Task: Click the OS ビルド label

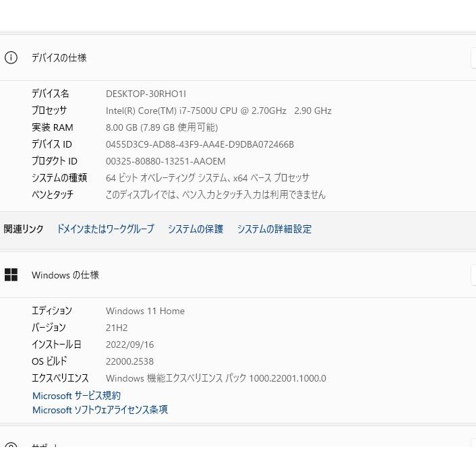Action: (x=49, y=361)
